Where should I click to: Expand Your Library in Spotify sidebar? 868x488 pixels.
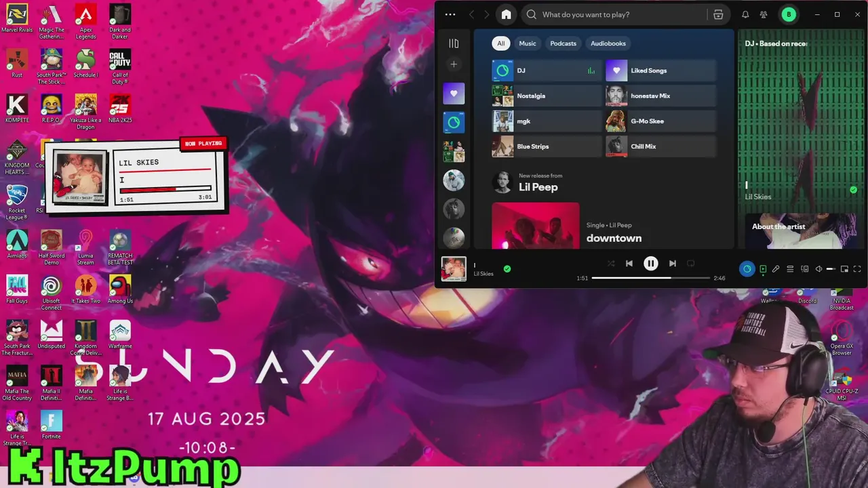click(x=454, y=43)
